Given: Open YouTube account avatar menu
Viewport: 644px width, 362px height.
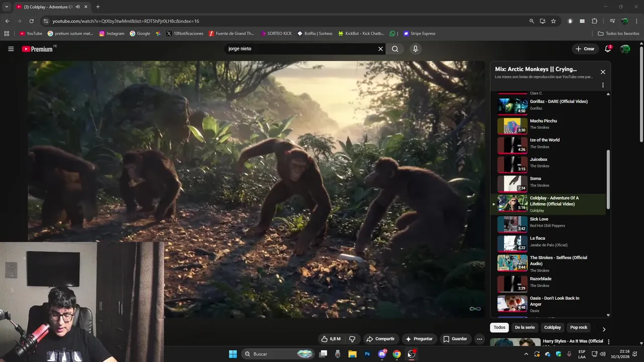Looking at the screenshot, I should click(x=625, y=49).
